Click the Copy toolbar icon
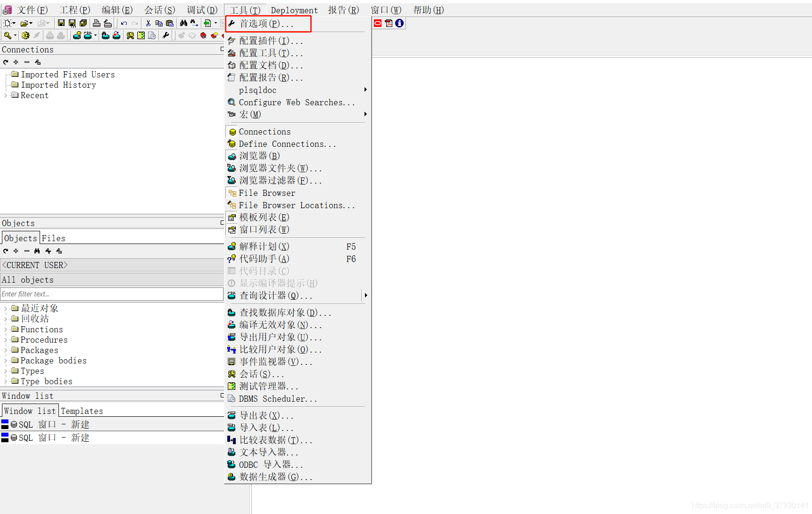Image resolution: width=812 pixels, height=514 pixels. tap(159, 23)
